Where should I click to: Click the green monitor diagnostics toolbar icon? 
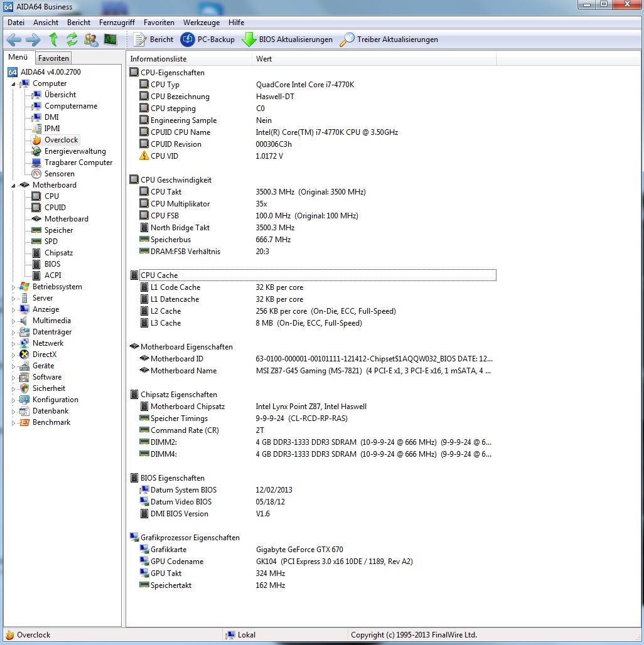point(110,40)
